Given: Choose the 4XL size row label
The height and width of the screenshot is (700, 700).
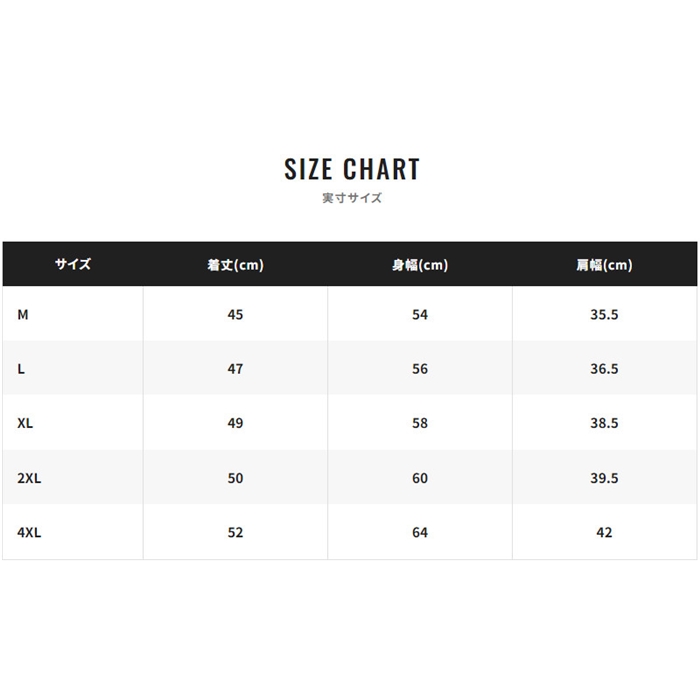Looking at the screenshot, I should point(29,533).
